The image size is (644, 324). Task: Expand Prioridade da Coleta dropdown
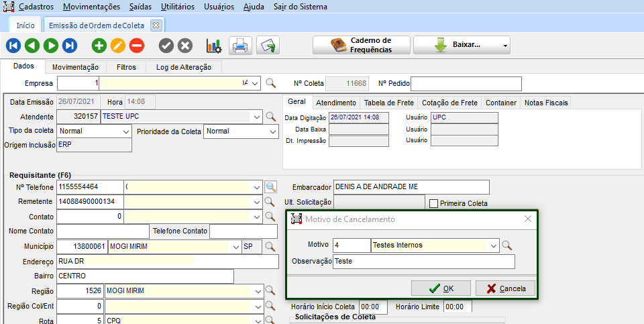[x=273, y=131]
